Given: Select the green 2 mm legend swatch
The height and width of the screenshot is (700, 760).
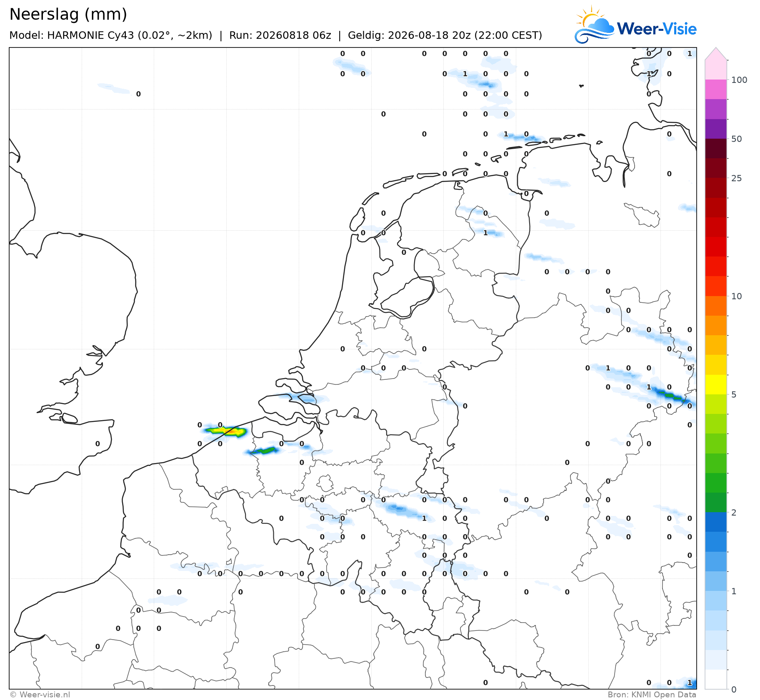Looking at the screenshot, I should click(716, 503).
